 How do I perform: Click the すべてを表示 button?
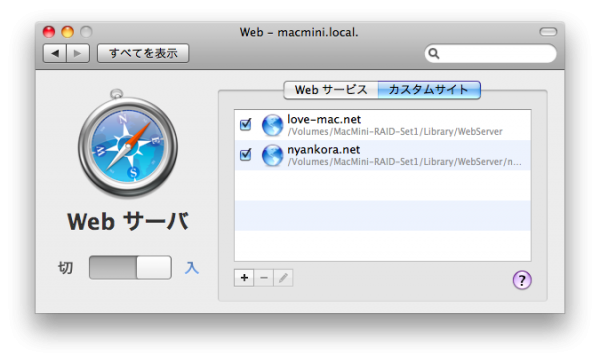coord(143,53)
